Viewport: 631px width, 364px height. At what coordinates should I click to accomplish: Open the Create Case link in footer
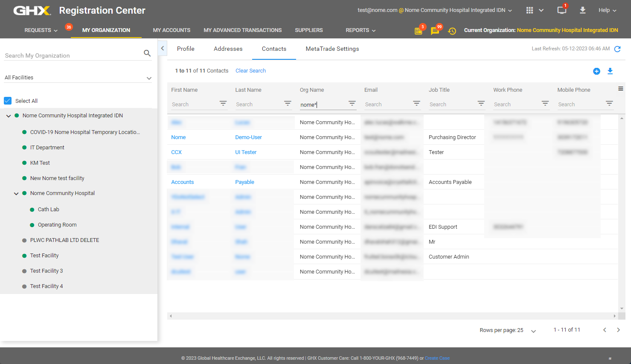(x=437, y=358)
